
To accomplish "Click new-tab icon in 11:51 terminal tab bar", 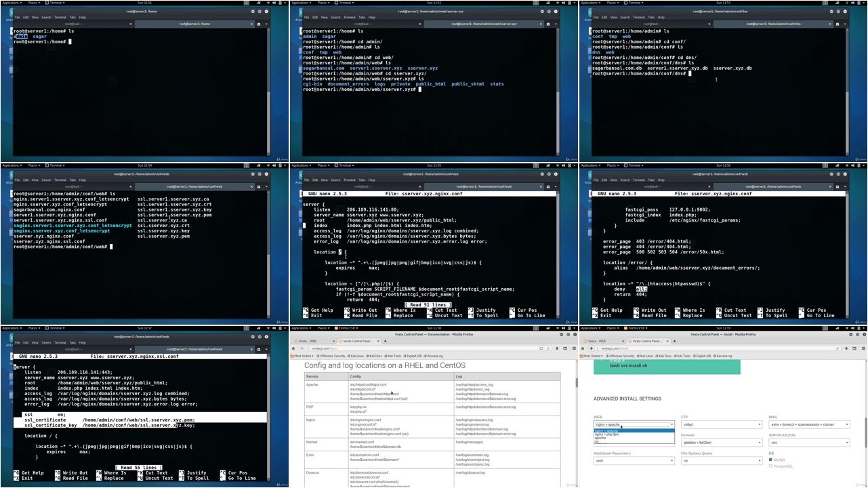I will point(259,24).
